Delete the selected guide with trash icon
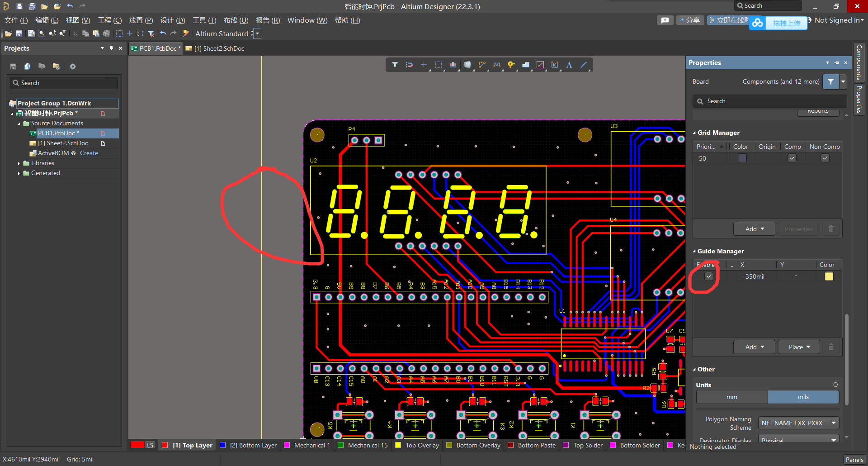The image size is (868, 466). [x=831, y=347]
